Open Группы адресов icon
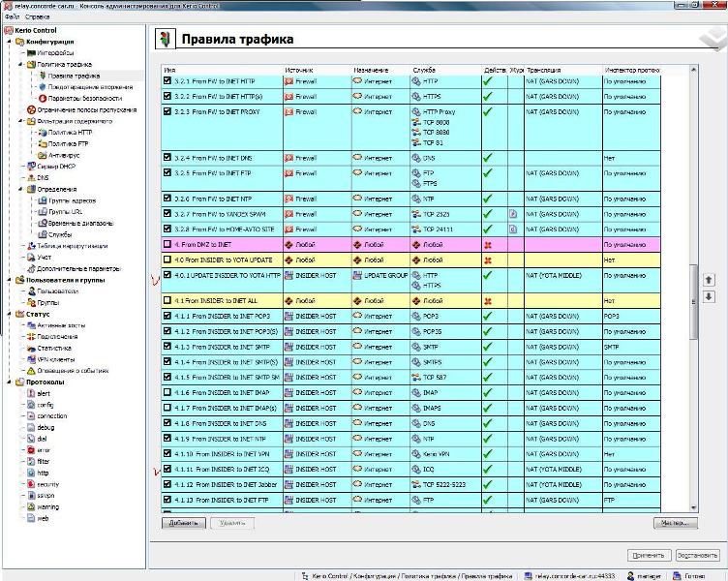The image size is (728, 581). [43, 200]
